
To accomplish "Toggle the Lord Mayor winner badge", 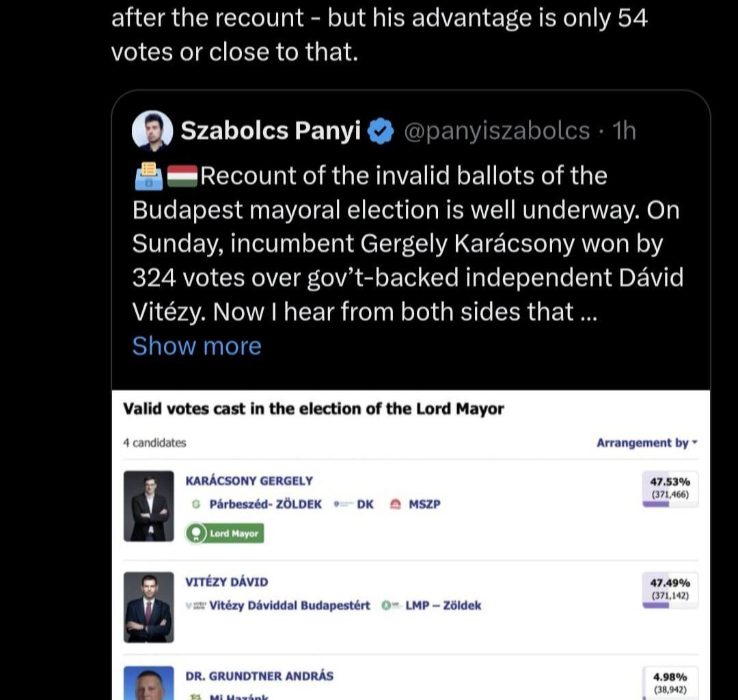I will 224,533.
